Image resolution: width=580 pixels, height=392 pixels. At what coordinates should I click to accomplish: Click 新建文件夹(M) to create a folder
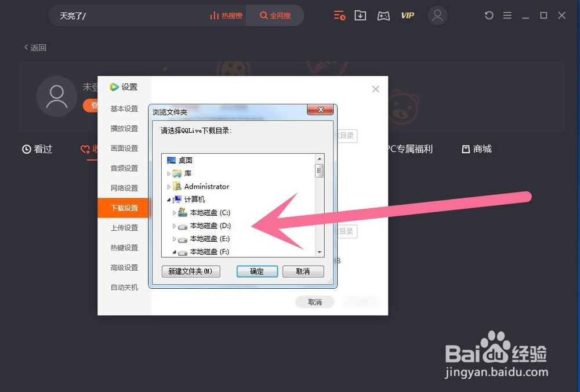pos(191,271)
